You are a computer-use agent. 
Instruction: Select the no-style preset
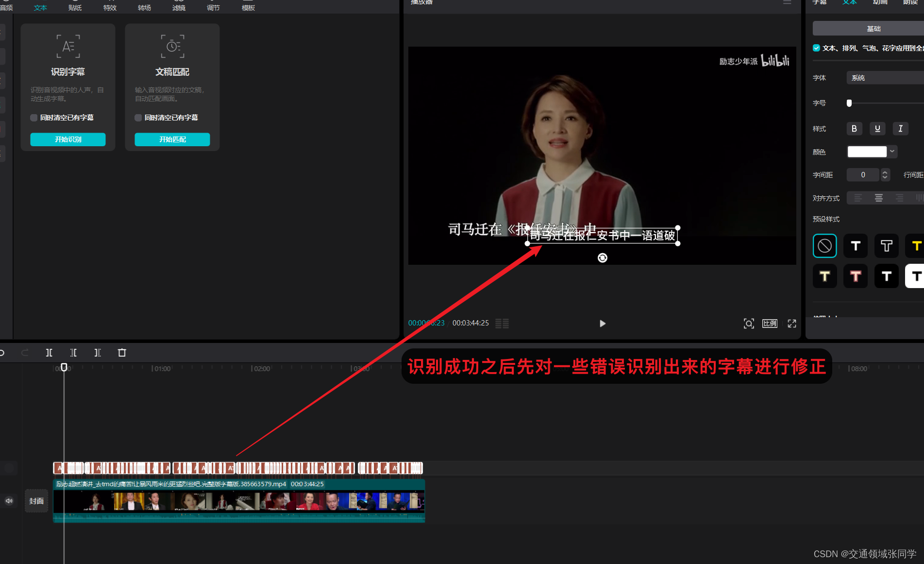(x=824, y=246)
